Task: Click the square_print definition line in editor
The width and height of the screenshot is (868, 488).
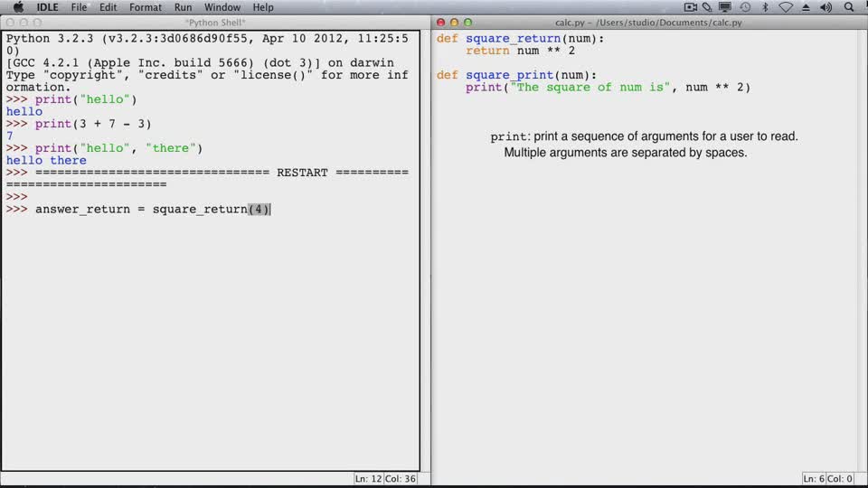Action: (516, 75)
